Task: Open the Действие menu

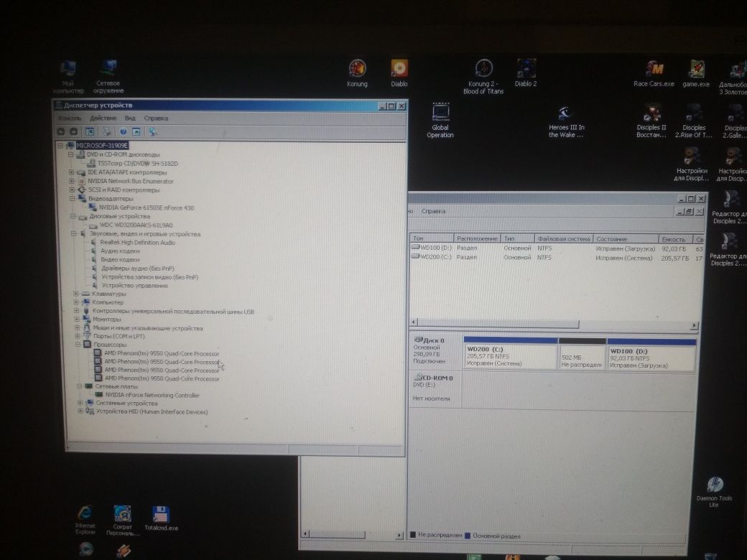Action: click(103, 118)
